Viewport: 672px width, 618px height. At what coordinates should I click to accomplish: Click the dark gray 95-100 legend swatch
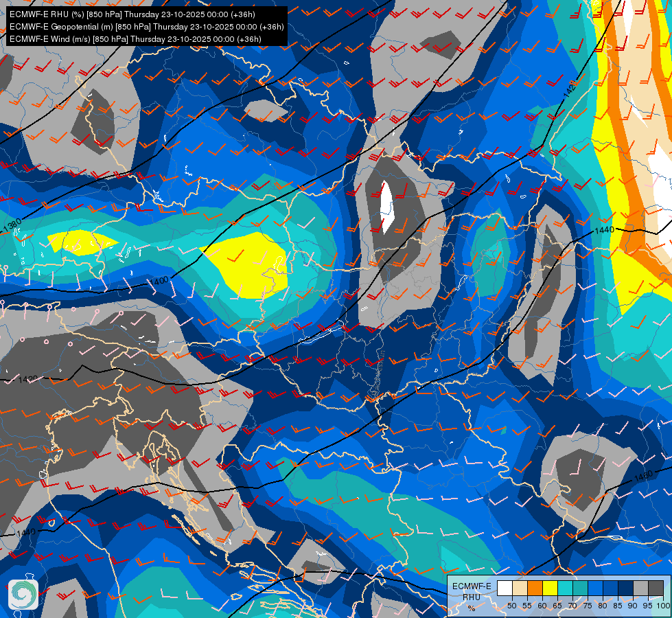coord(656,588)
